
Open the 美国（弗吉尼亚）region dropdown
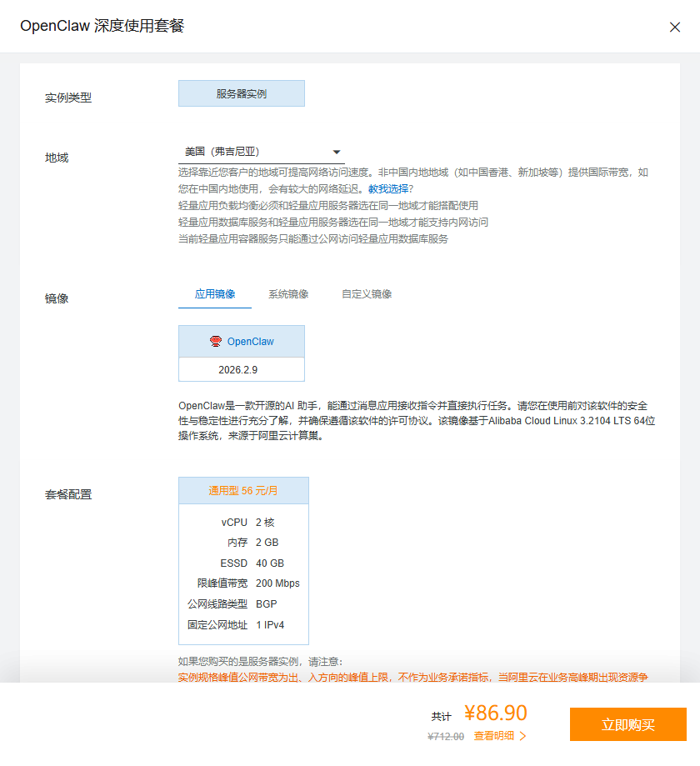[262, 152]
